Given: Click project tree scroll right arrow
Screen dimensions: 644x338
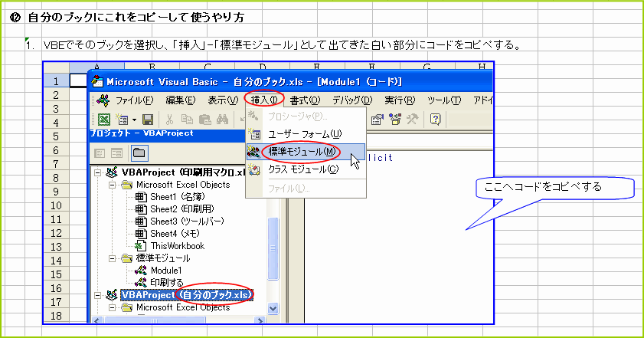Looking at the screenshot, I should tap(260, 320).
